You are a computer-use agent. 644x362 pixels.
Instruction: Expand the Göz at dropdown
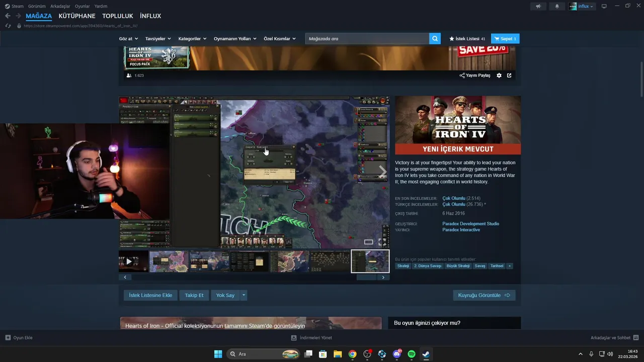pyautogui.click(x=128, y=39)
